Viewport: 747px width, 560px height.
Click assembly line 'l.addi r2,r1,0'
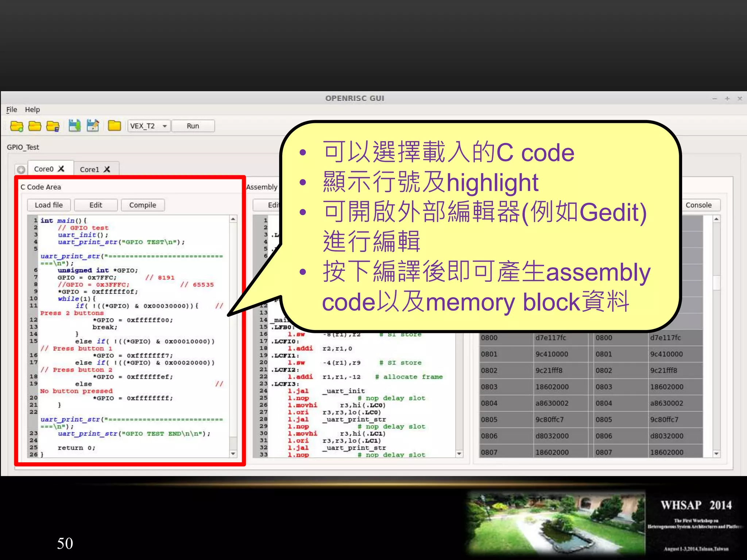click(x=320, y=349)
